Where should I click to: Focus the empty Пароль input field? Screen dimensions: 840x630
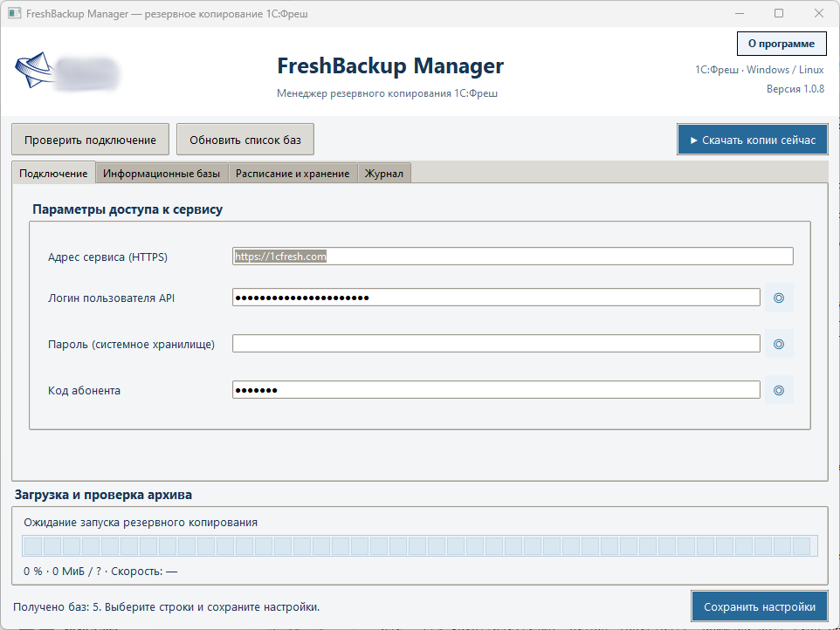click(x=496, y=344)
